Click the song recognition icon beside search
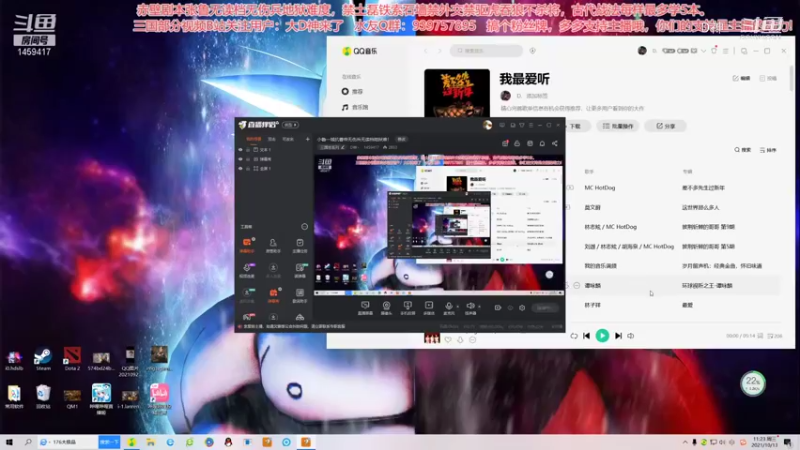 point(533,51)
